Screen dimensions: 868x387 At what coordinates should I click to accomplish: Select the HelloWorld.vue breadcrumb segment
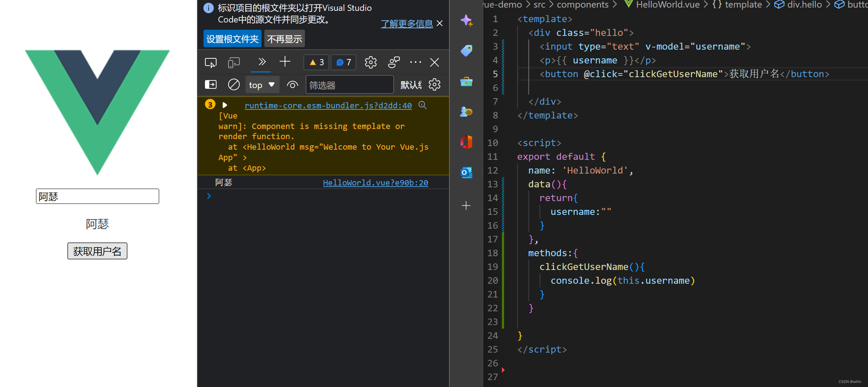click(x=668, y=5)
